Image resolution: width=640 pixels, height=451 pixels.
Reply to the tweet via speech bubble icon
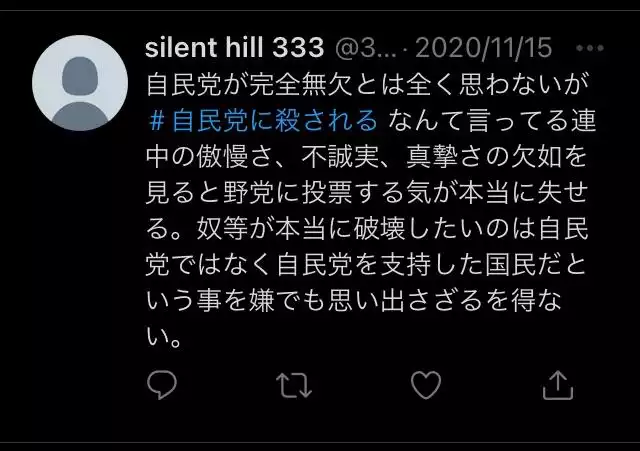point(162,384)
